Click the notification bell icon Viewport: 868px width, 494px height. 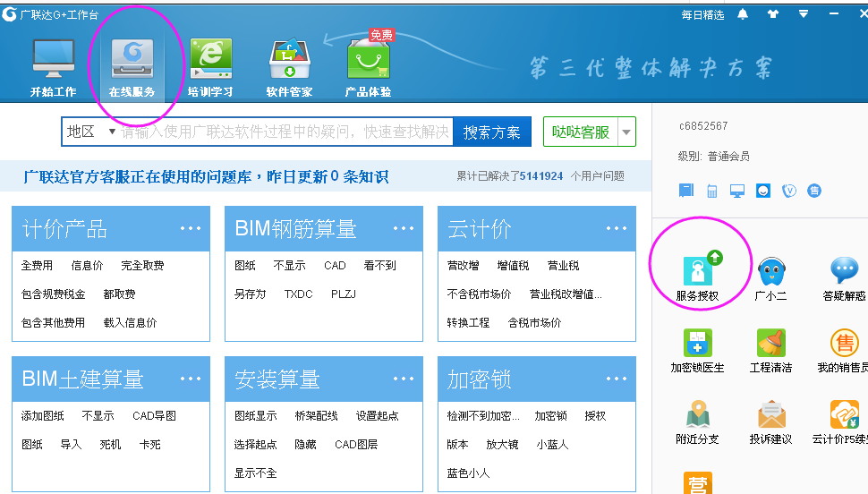pyautogui.click(x=743, y=14)
